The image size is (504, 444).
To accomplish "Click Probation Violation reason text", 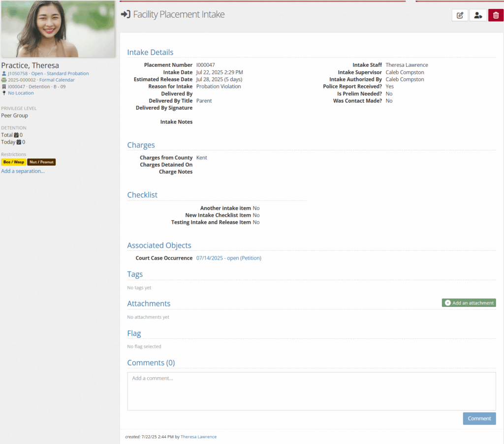I will pyautogui.click(x=219, y=87).
